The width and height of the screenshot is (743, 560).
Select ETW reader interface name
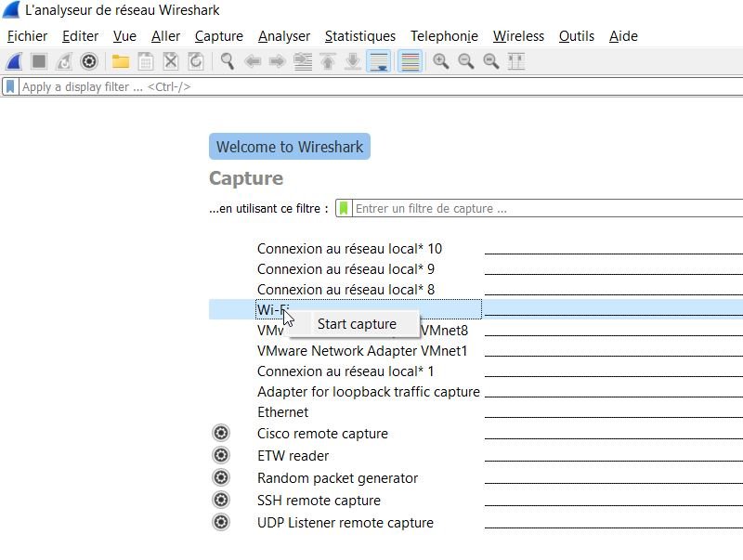click(x=293, y=456)
